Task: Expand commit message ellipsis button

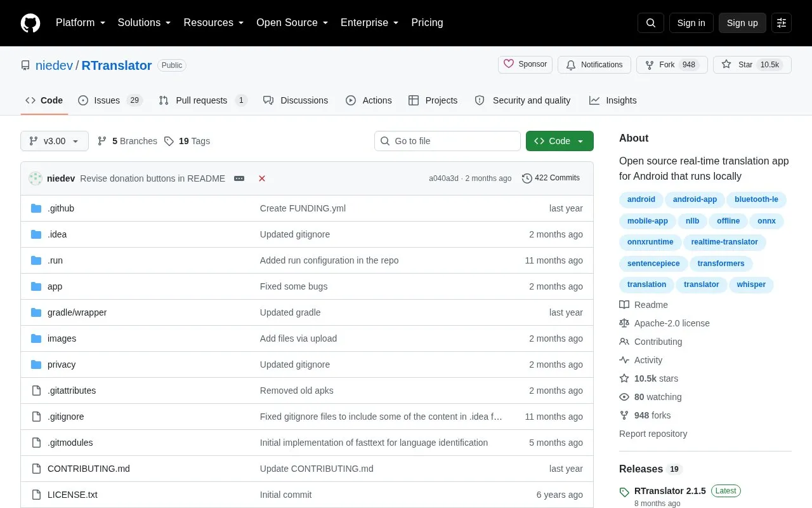Action: (x=239, y=178)
